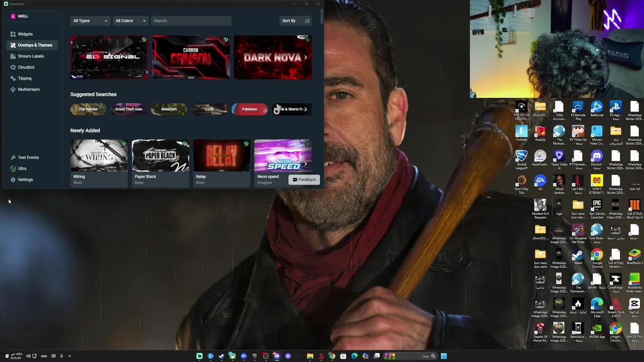
Task: Click the Feedback button
Action: 304,179
